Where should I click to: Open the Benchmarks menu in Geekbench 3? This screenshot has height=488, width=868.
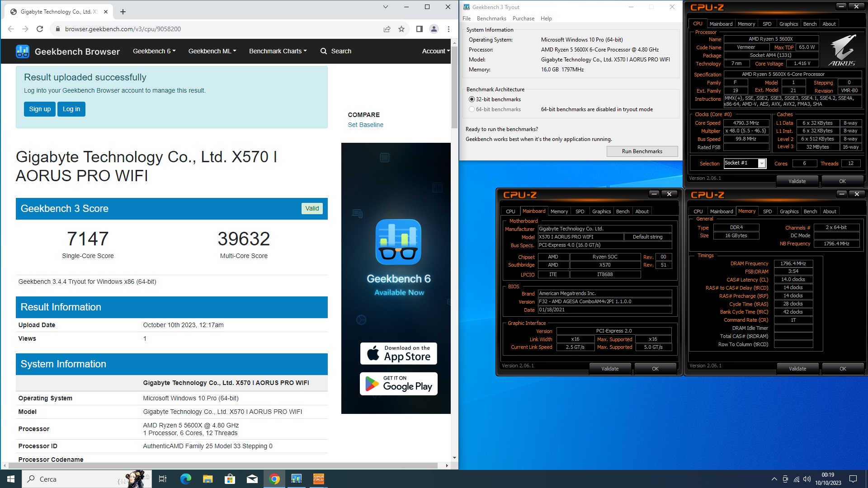(491, 19)
